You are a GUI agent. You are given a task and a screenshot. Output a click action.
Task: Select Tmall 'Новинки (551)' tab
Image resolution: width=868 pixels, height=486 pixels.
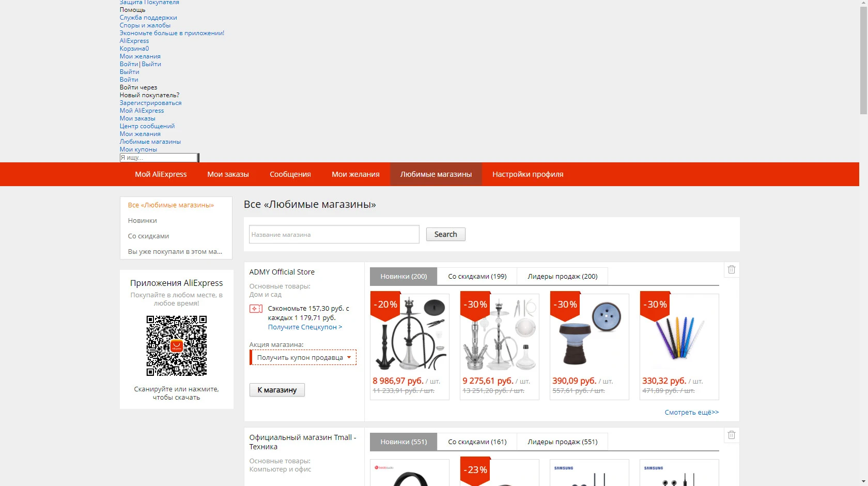[404, 442]
